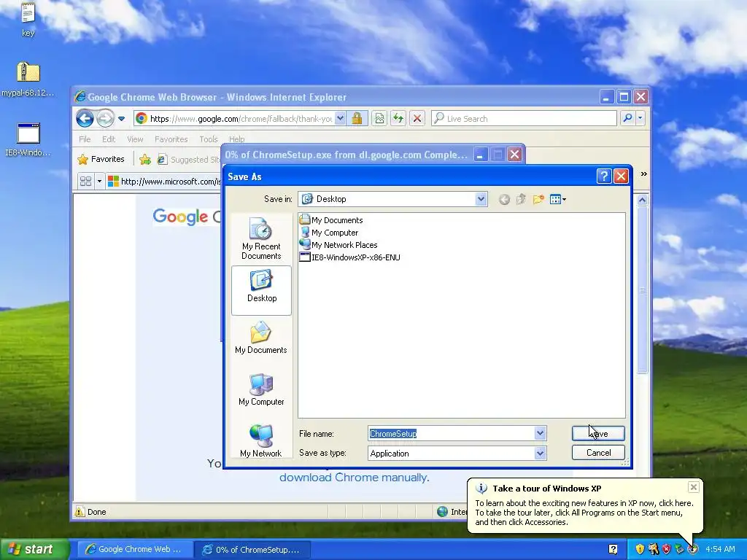Click download Chrome manually link
The height and width of the screenshot is (560, 747).
click(x=354, y=477)
